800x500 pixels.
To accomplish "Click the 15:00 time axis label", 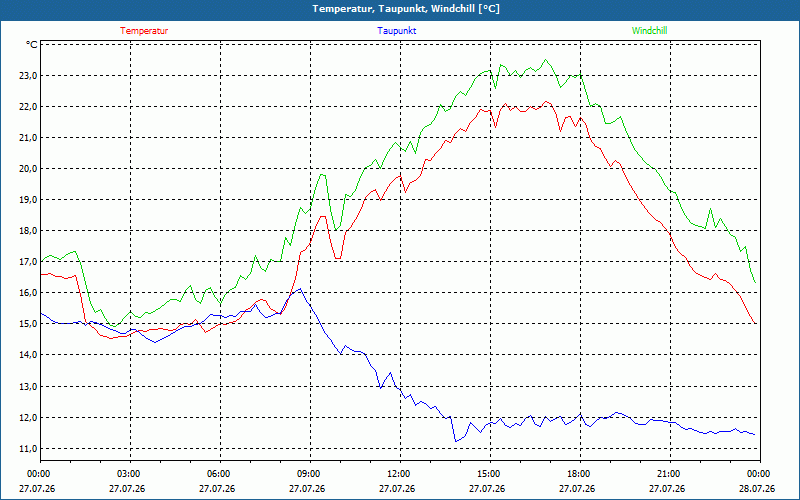I will 487,474.
